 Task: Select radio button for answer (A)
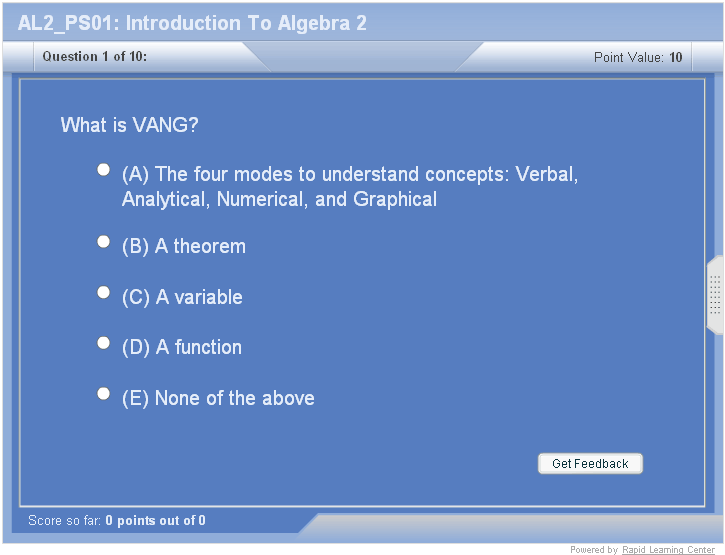[x=103, y=170]
